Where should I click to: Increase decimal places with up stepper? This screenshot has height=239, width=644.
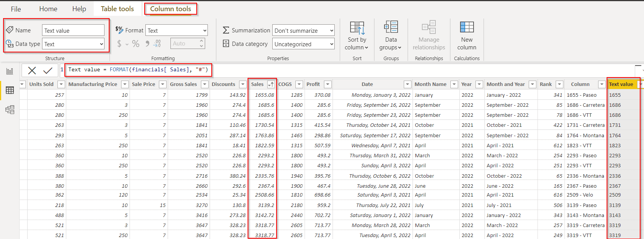tap(201, 41)
